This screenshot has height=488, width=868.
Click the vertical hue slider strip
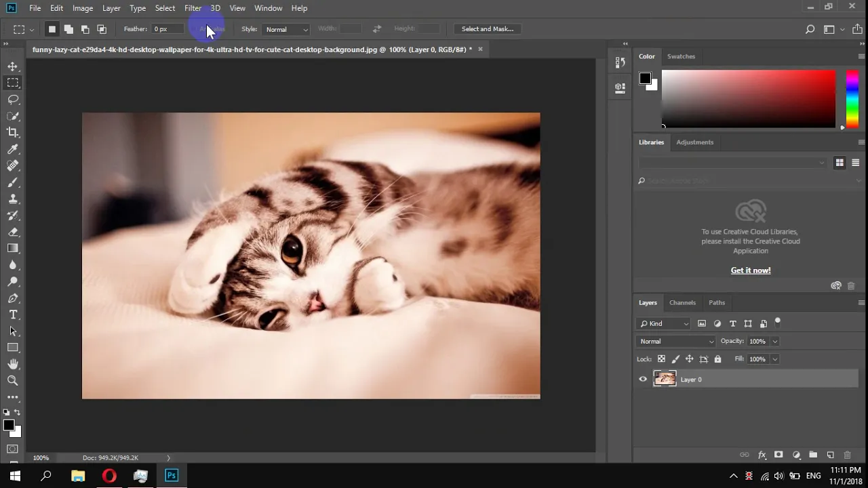tap(852, 99)
